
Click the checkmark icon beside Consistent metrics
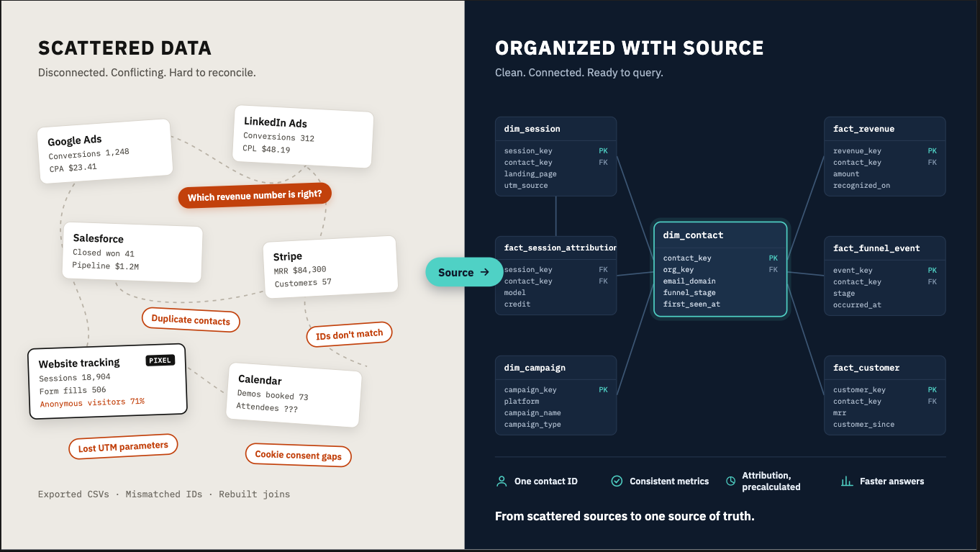point(617,481)
